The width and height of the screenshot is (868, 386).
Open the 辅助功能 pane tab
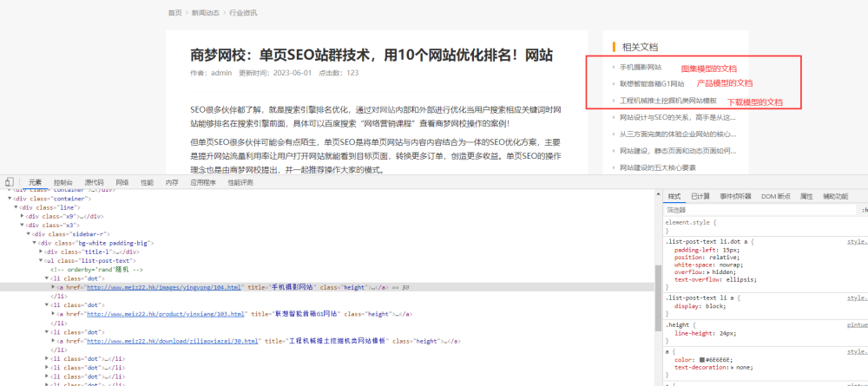pos(835,196)
